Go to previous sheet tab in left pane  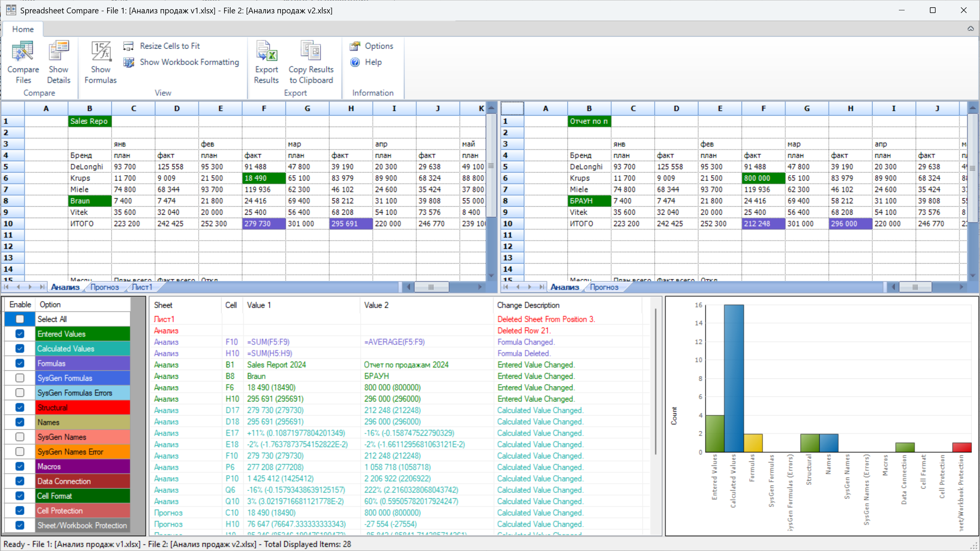[x=18, y=287]
